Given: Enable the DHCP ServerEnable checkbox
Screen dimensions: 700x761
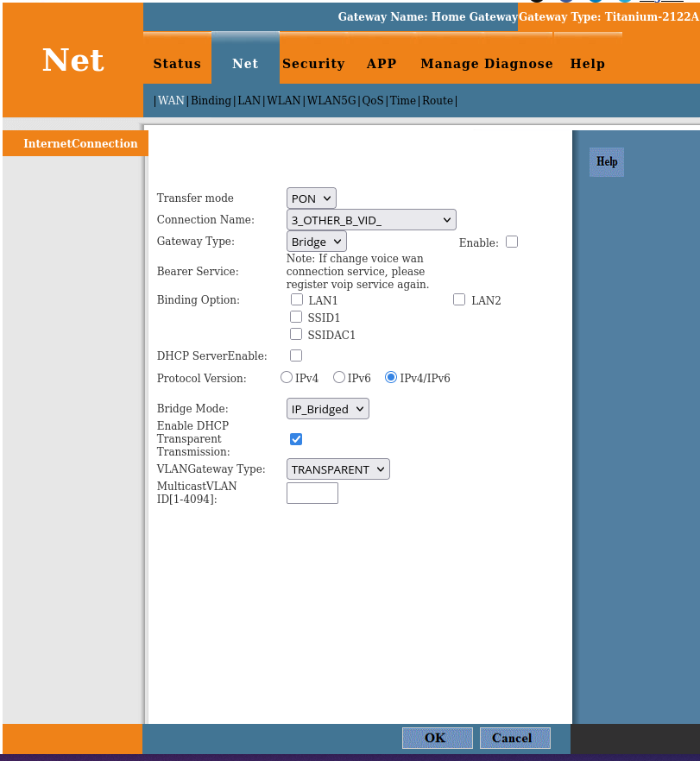Looking at the screenshot, I should pos(296,355).
